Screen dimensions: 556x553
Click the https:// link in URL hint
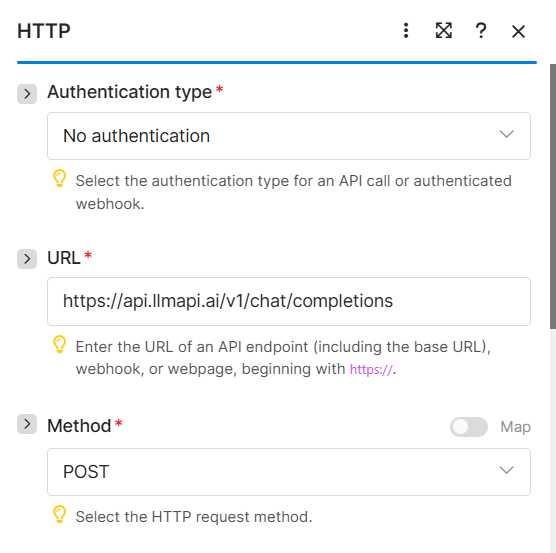coord(371,370)
